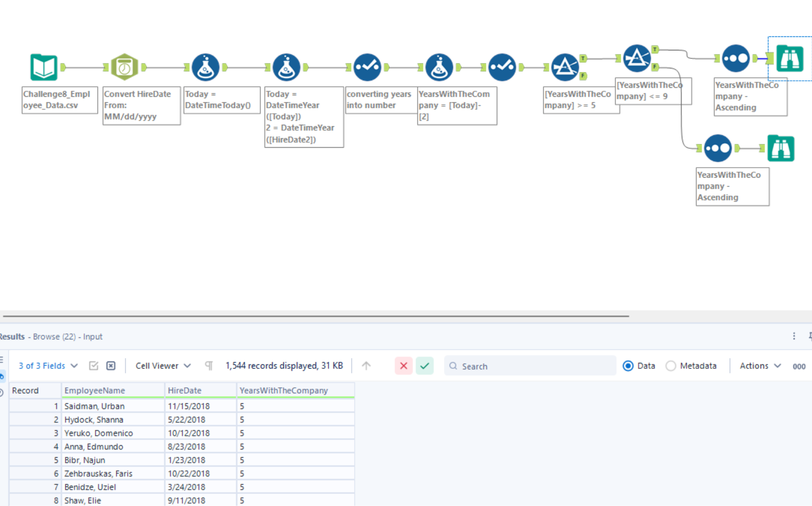Open the Select tool converting years into number
812x506 pixels.
pos(367,67)
